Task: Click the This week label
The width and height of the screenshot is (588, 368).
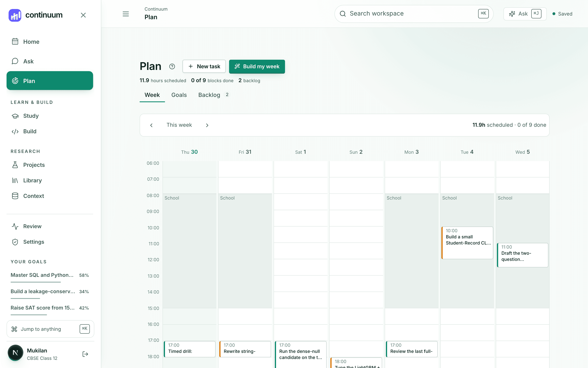Action: click(179, 125)
